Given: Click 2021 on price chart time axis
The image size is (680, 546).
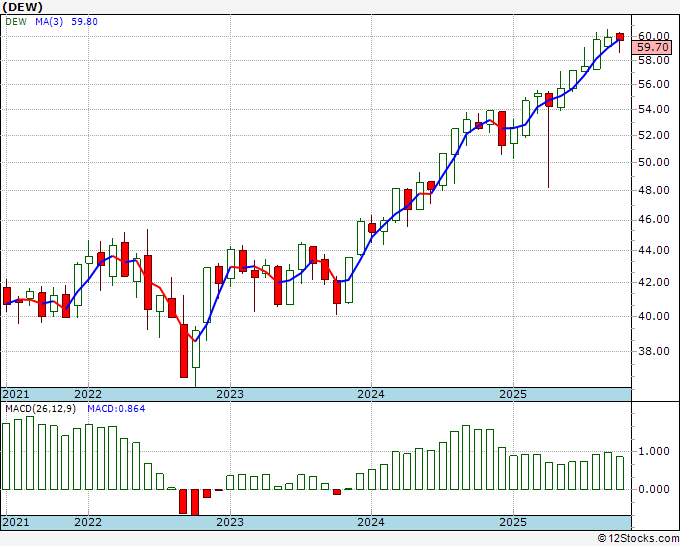Looking at the screenshot, I should [16, 394].
